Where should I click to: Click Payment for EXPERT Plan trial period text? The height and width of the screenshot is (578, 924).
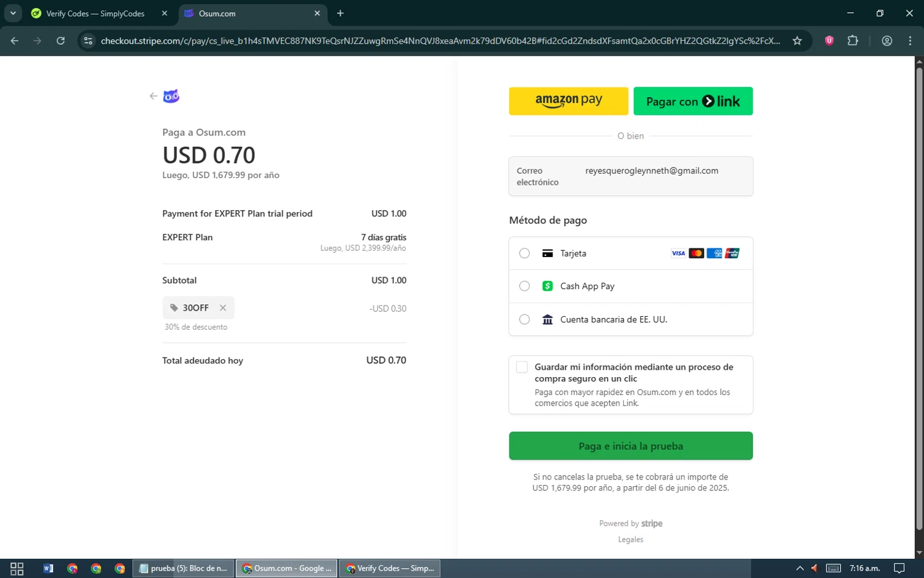(237, 214)
